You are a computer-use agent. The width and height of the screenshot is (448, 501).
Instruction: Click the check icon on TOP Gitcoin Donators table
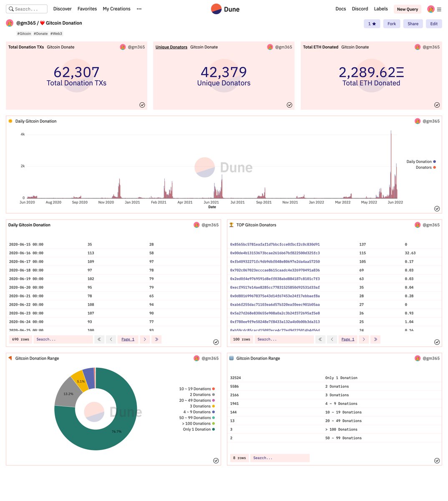(x=437, y=342)
